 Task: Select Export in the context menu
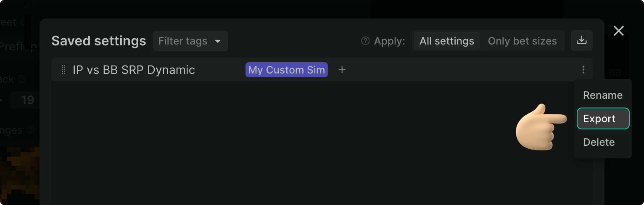(602, 119)
